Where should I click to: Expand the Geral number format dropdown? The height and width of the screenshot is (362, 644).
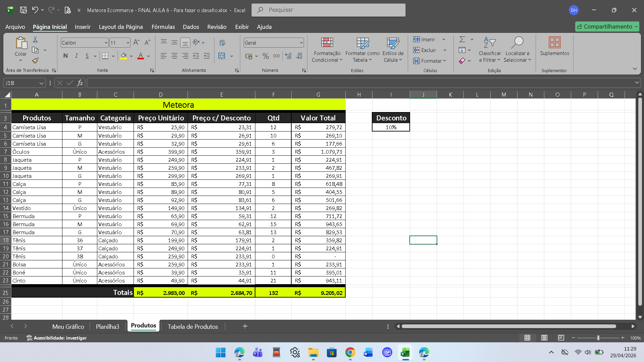click(301, 43)
